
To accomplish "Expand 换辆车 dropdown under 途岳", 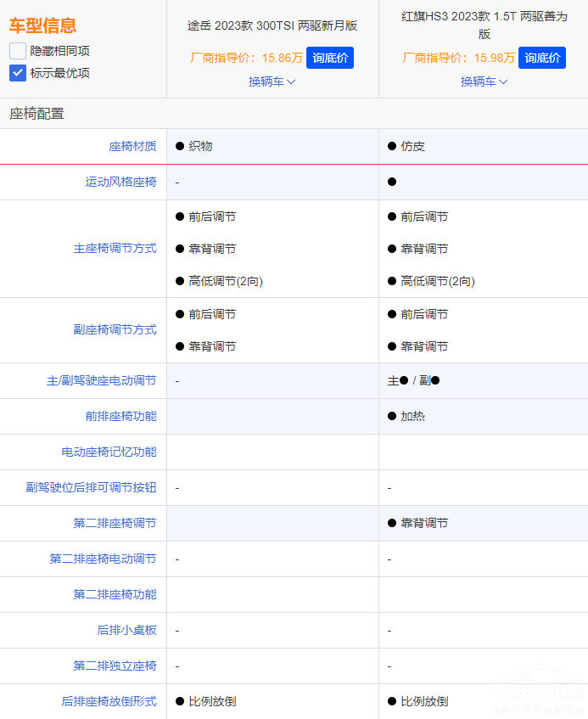I will click(x=272, y=81).
